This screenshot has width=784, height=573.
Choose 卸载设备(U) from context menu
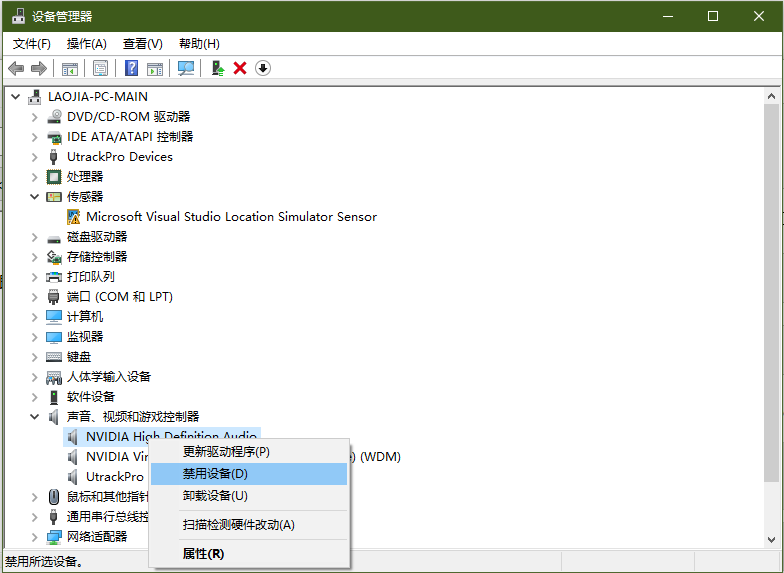tap(249, 496)
